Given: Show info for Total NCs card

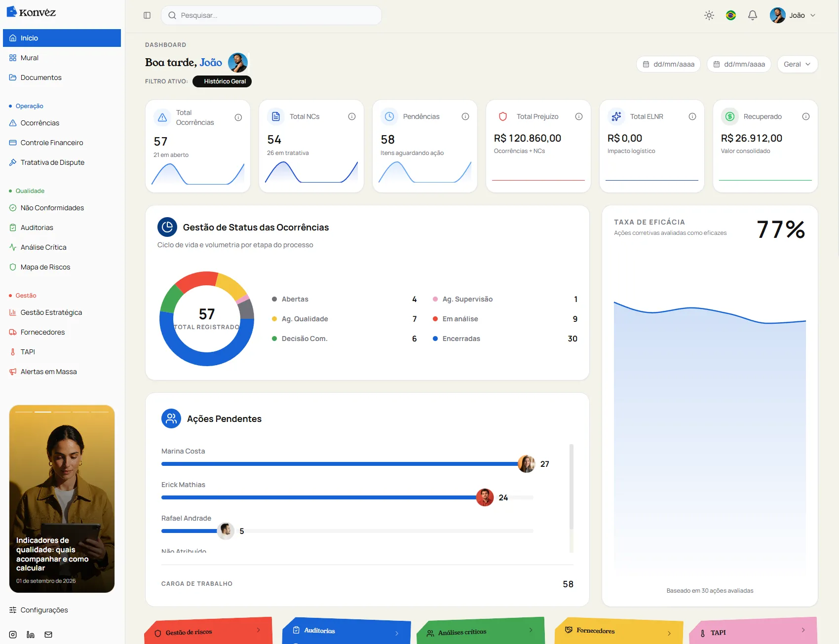Looking at the screenshot, I should (352, 116).
